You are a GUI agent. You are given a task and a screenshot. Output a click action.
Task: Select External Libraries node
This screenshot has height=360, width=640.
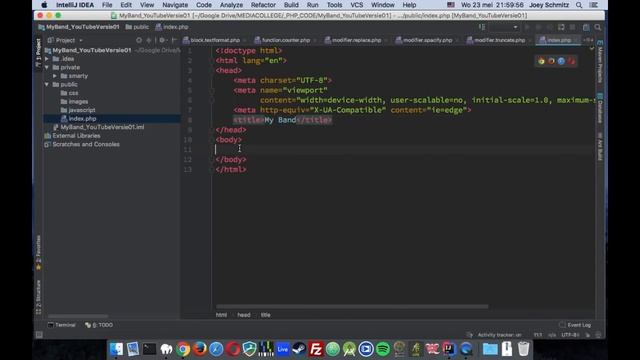pos(72,136)
